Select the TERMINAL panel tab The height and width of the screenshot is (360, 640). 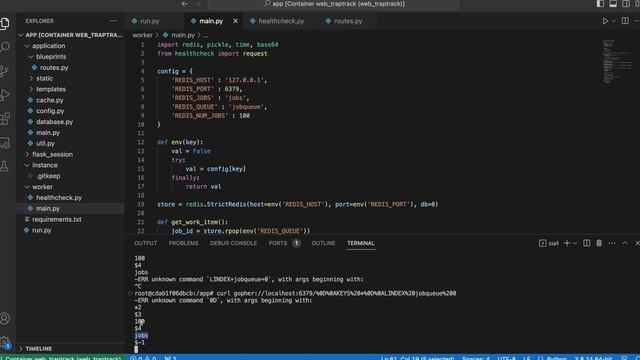pyautogui.click(x=361, y=243)
